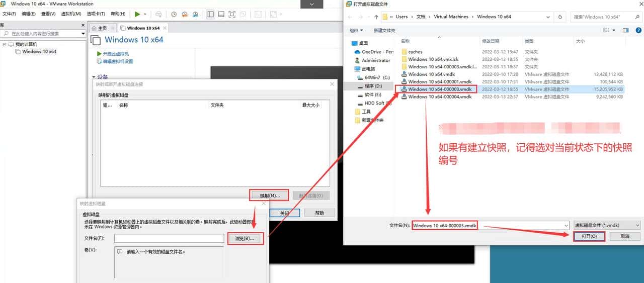
Task: Sort by the 大小 column header
Action: click(580, 41)
